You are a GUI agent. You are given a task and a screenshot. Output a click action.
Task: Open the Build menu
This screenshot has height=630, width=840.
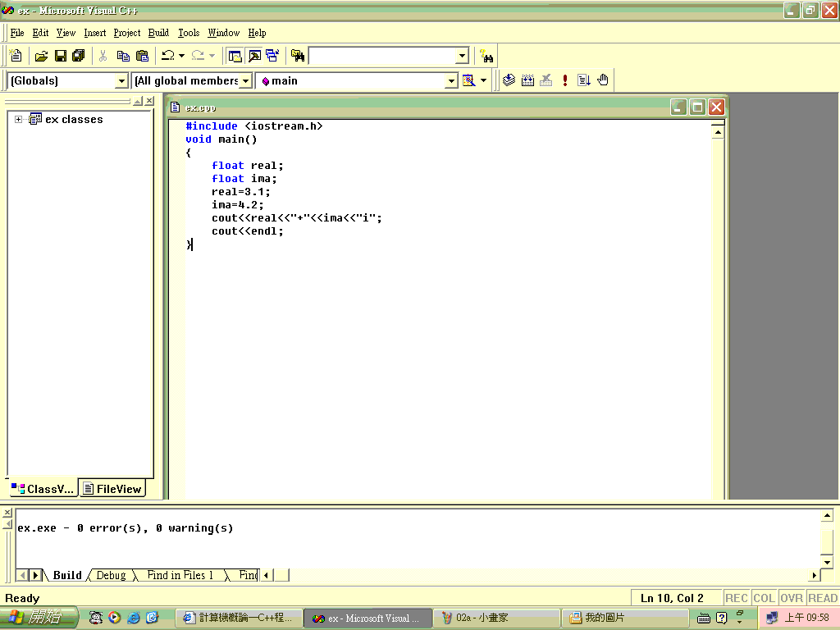tap(158, 33)
